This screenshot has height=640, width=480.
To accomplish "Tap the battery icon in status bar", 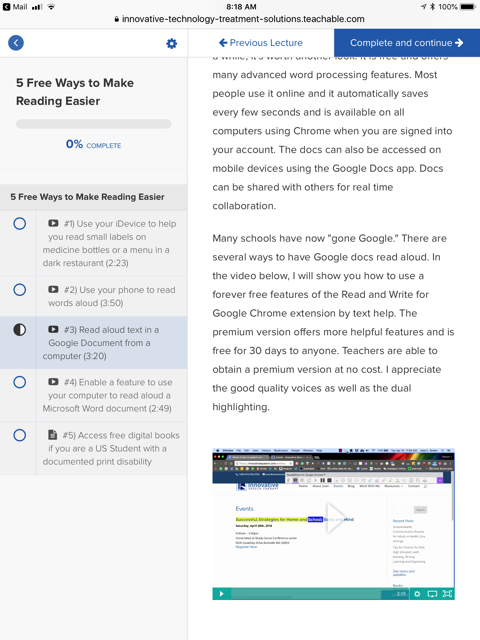I will (468, 7).
